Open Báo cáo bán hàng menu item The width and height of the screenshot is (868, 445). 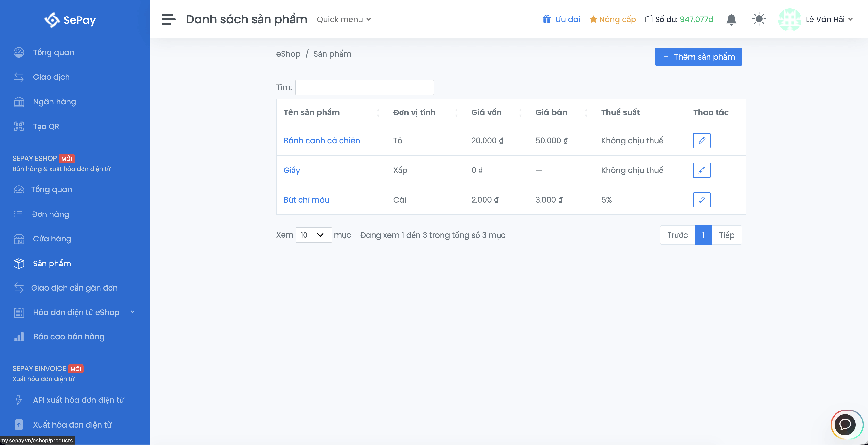69,337
